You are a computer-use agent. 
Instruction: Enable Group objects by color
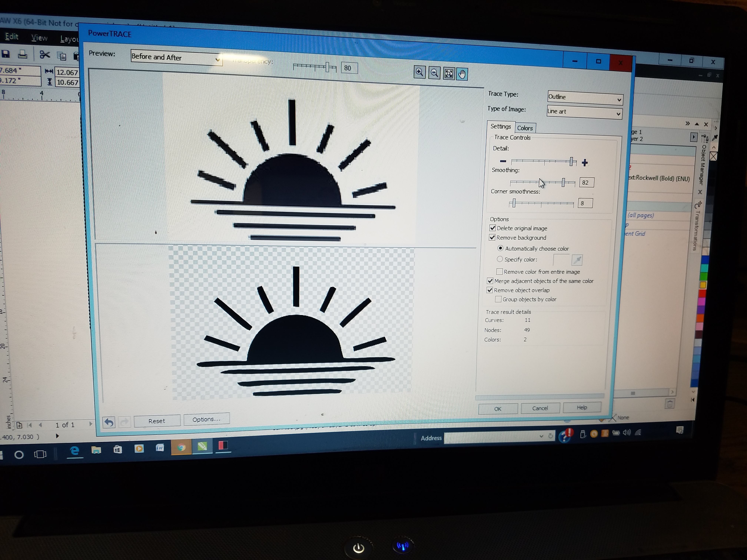[x=498, y=299]
